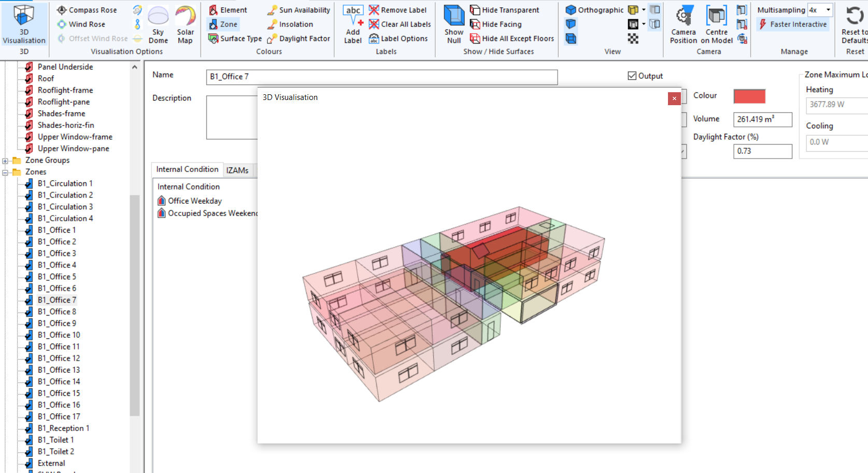Expand the Zone Groups folder

tap(5, 161)
